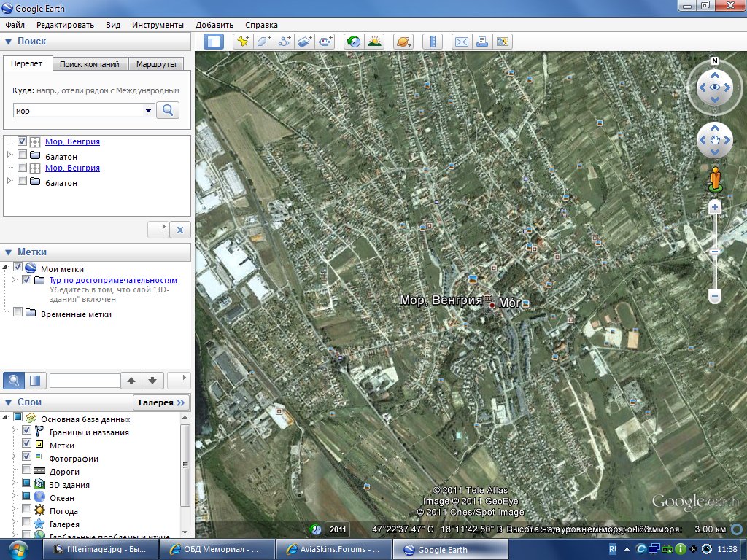Uncheck Границы и названия layer

point(27,430)
